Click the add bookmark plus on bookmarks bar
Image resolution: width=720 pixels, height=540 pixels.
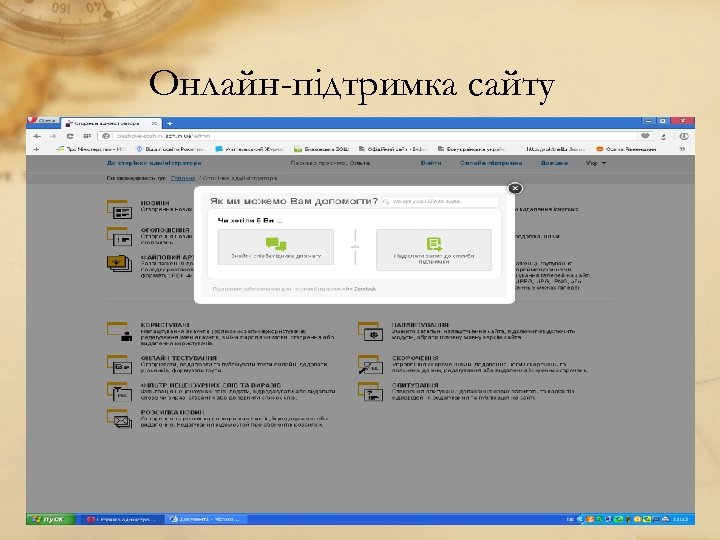[x=37, y=149]
